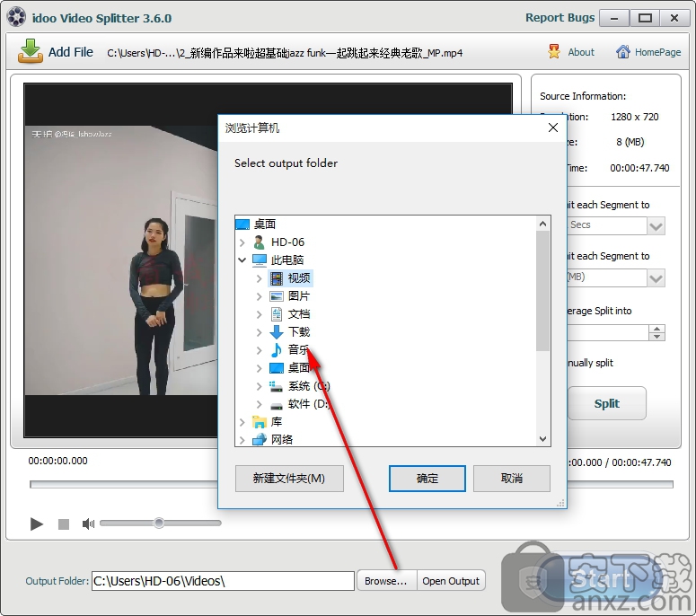Select the 软件 (D:) drive icon
The image size is (696, 616).
[x=276, y=405]
